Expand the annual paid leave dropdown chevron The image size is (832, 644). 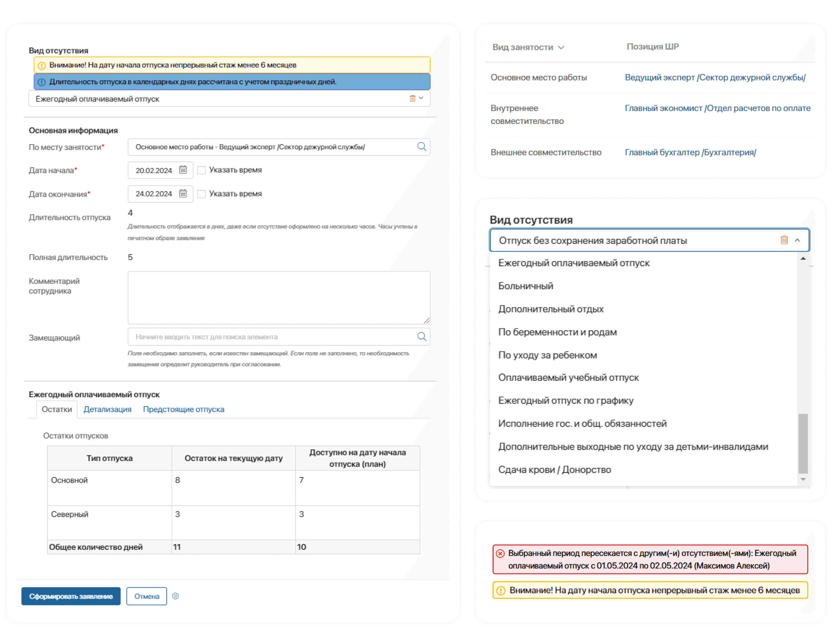pos(421,98)
